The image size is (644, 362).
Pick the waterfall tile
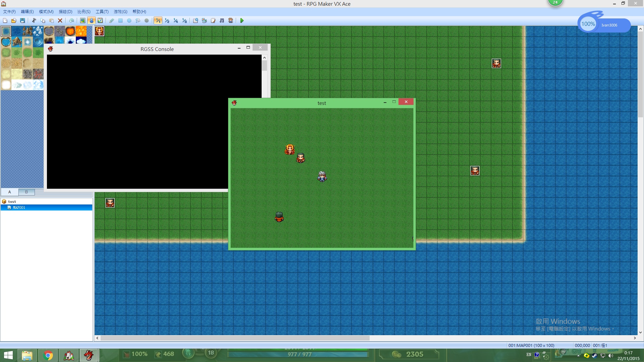[60, 41]
